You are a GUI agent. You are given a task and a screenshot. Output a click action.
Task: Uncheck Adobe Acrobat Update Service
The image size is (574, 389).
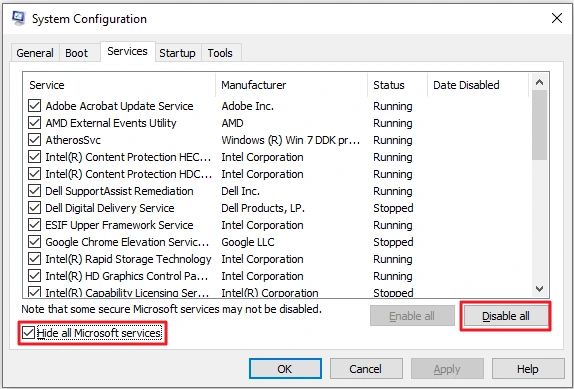(34, 106)
